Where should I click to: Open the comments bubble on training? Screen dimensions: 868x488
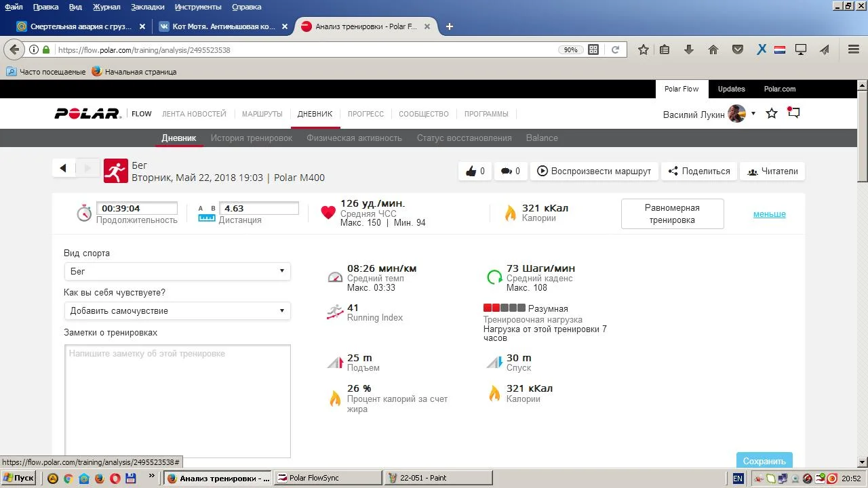(510, 171)
